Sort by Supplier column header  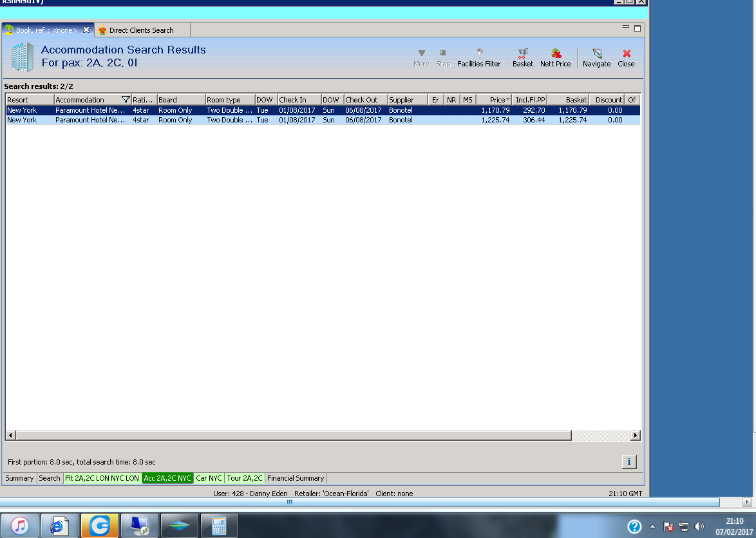pyautogui.click(x=408, y=99)
